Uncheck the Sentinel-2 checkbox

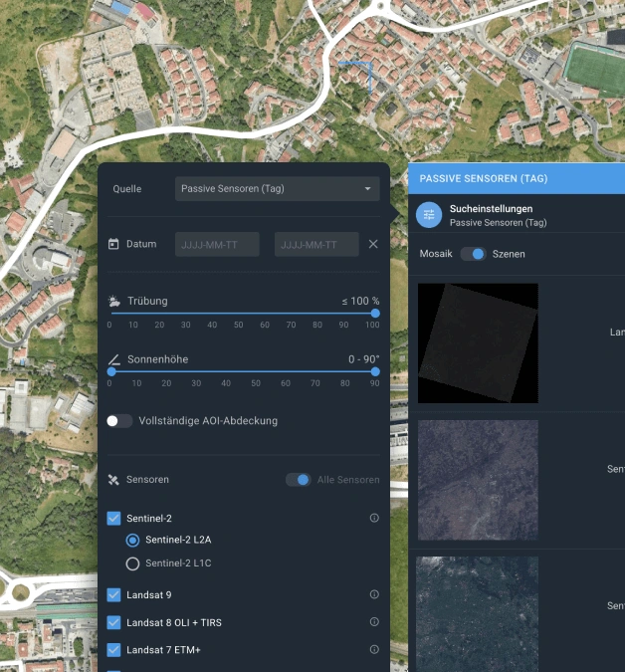tap(113, 519)
